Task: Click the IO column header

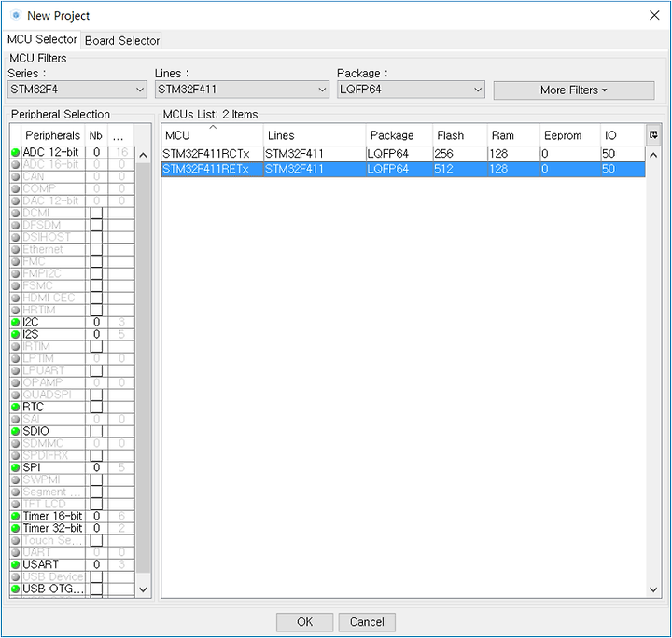Action: click(622, 135)
